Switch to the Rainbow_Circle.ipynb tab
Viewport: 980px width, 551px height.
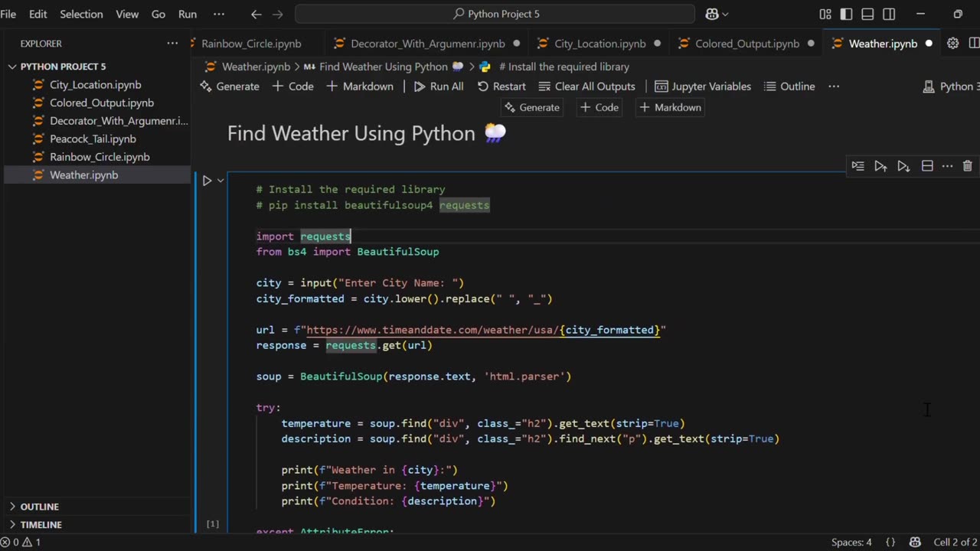click(x=251, y=44)
